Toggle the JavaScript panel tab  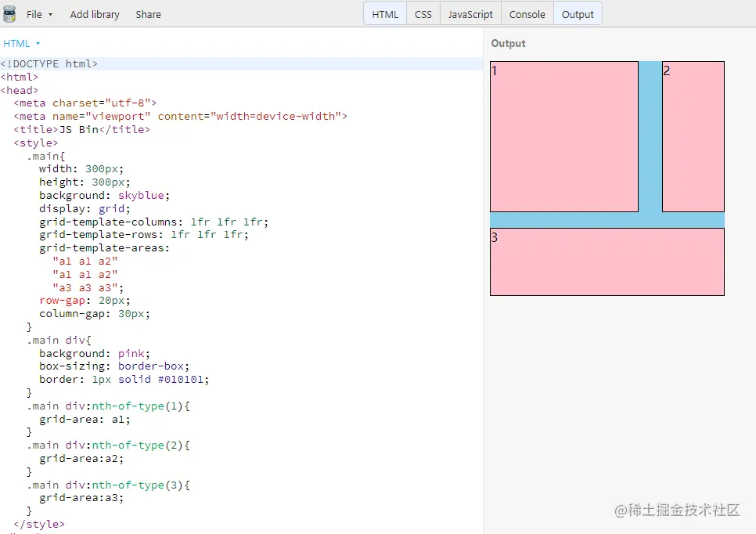(470, 14)
